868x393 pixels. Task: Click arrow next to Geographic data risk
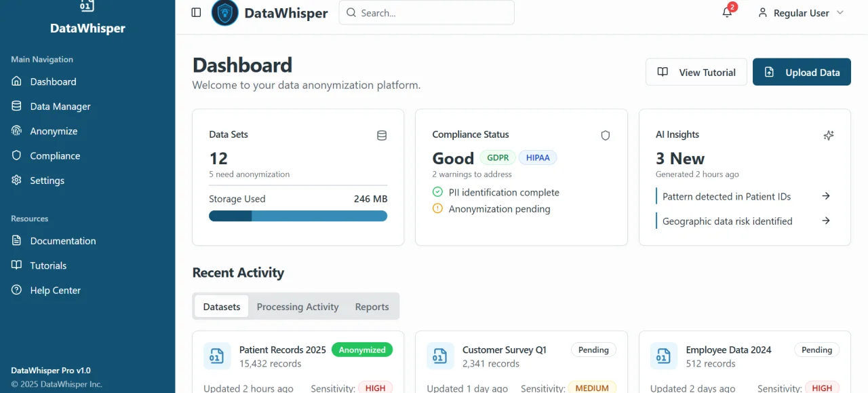(x=826, y=221)
